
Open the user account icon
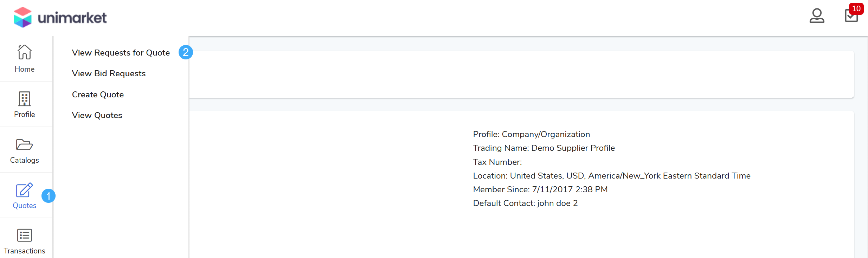pyautogui.click(x=817, y=16)
